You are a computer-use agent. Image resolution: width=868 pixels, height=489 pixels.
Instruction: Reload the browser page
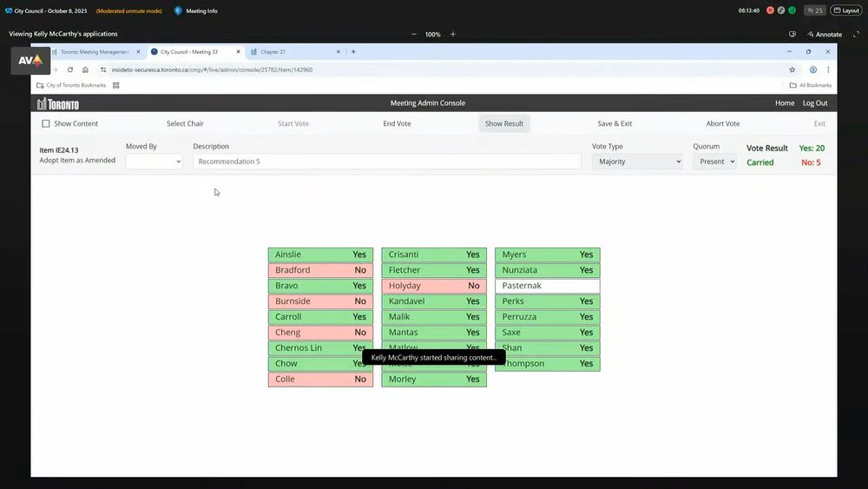pyautogui.click(x=70, y=69)
